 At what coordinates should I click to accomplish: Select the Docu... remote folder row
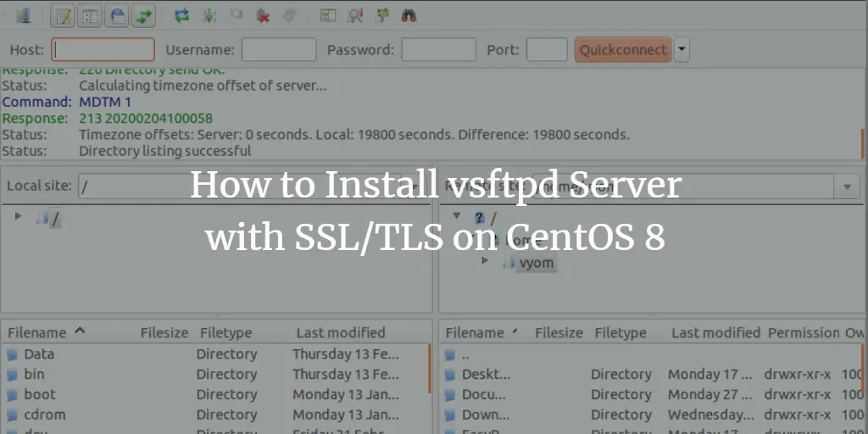point(650,395)
